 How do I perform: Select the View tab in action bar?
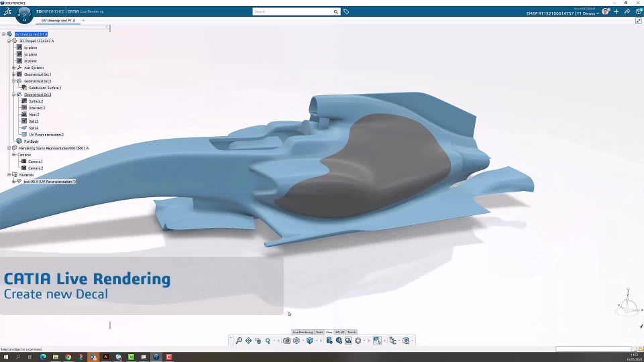pos(329,332)
